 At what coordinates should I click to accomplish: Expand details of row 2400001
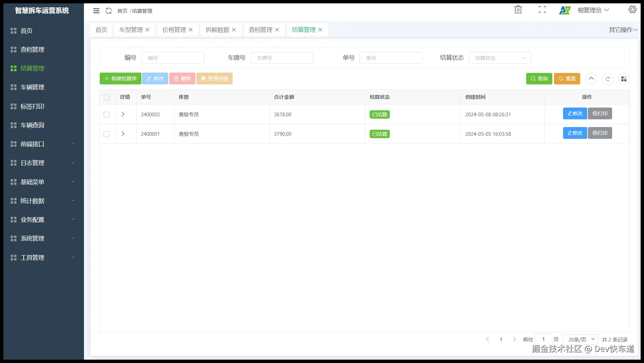(x=123, y=134)
